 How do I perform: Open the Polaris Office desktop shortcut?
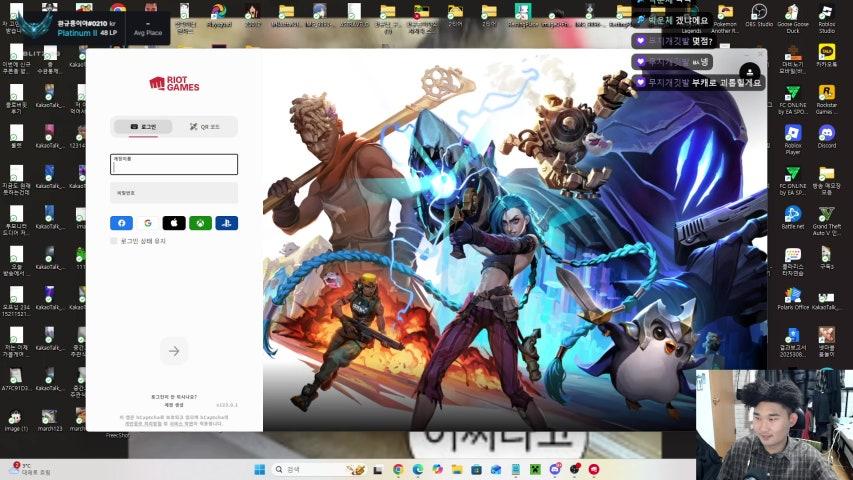[793, 298]
